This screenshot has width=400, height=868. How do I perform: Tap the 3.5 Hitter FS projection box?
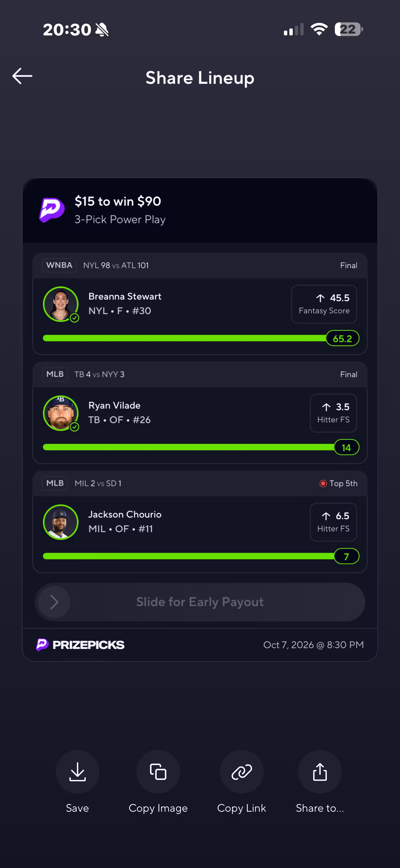tap(334, 413)
